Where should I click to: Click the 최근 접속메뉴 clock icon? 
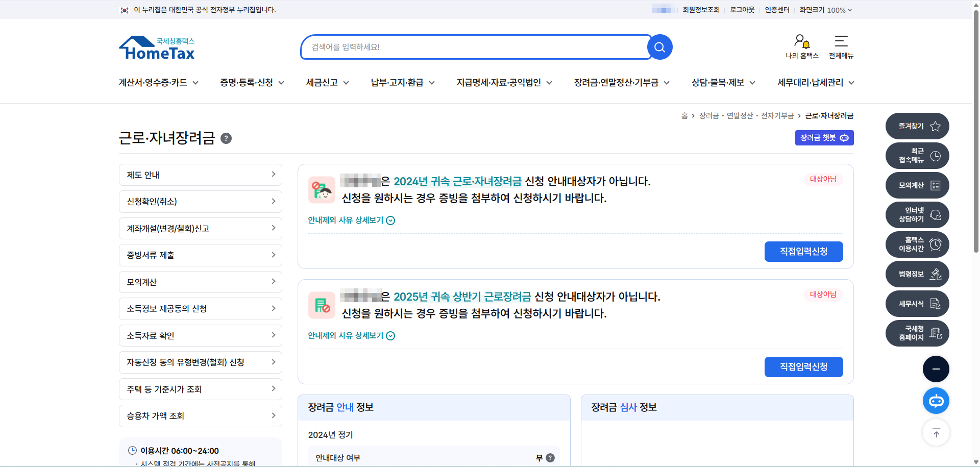[x=936, y=156]
